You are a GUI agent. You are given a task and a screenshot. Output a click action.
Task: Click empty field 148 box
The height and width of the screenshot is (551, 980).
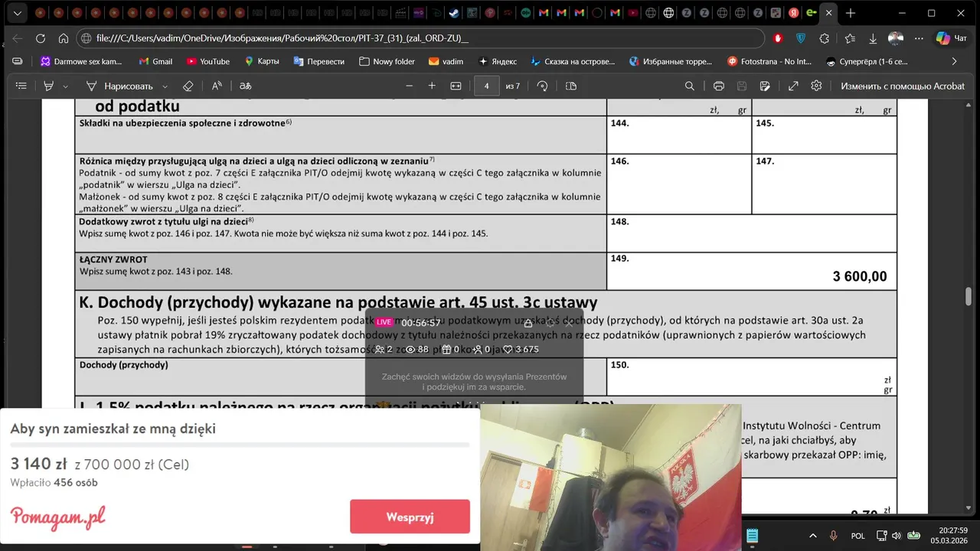tap(751, 233)
